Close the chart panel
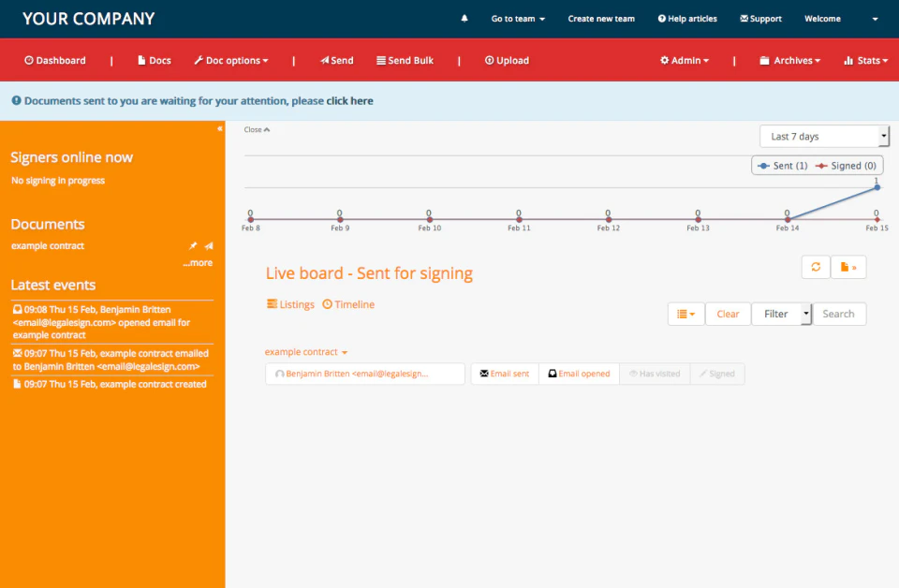This screenshot has width=899, height=588. pyautogui.click(x=257, y=129)
